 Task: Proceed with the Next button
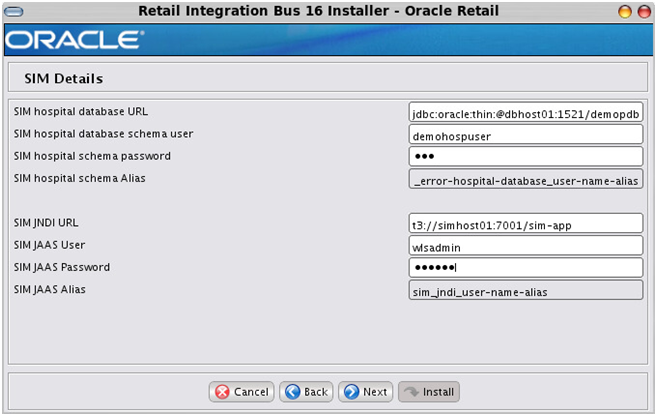[x=365, y=392]
